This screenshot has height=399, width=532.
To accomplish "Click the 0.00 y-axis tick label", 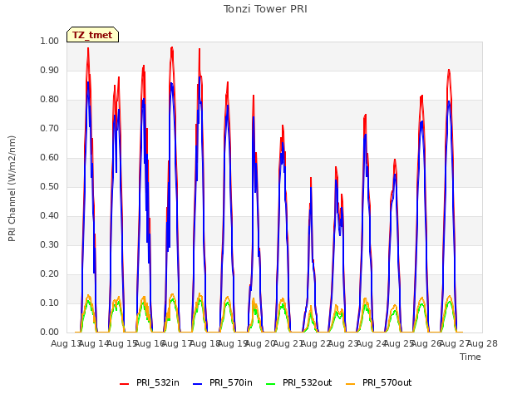I will 50,332.
